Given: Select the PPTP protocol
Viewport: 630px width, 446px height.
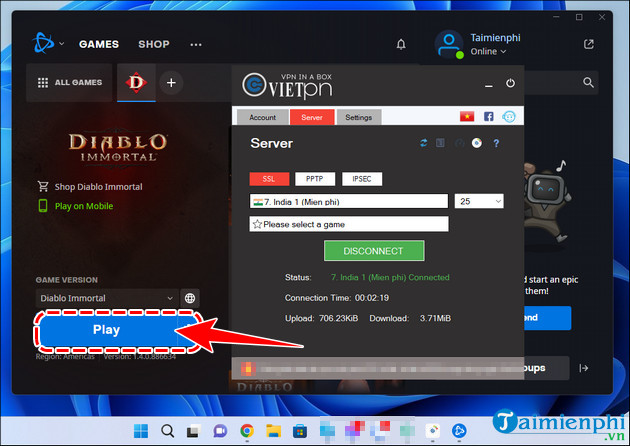Looking at the screenshot, I should pos(315,179).
